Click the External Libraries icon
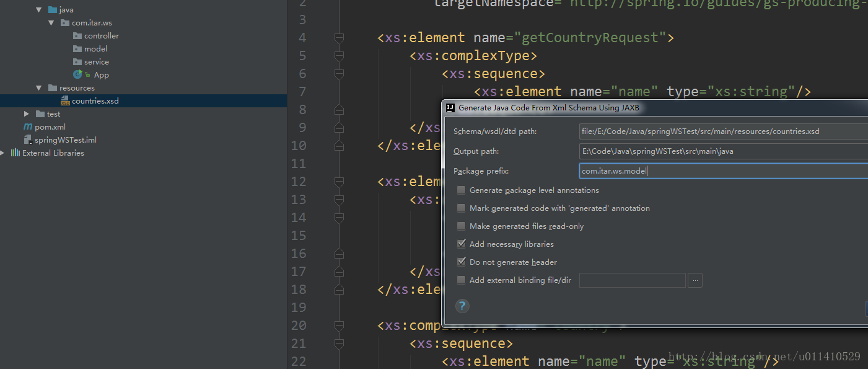This screenshot has height=369, width=868. [x=15, y=153]
